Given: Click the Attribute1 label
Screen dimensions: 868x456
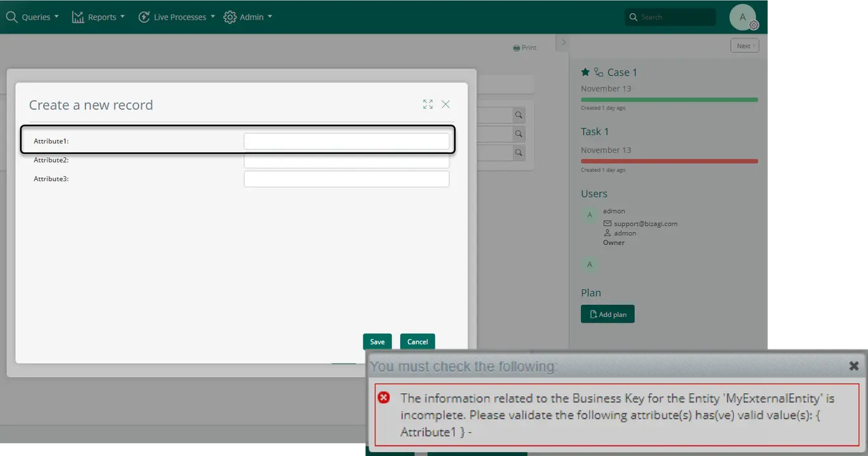Looking at the screenshot, I should click(x=51, y=141).
